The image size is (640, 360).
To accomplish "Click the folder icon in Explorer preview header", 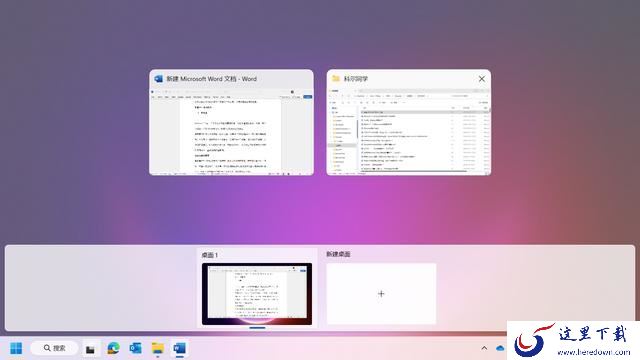I will click(x=336, y=78).
